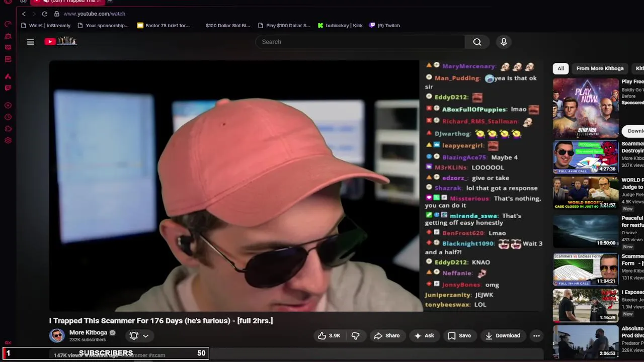Open More Kitboga channel name link
644x362 pixels.
[x=88, y=332]
